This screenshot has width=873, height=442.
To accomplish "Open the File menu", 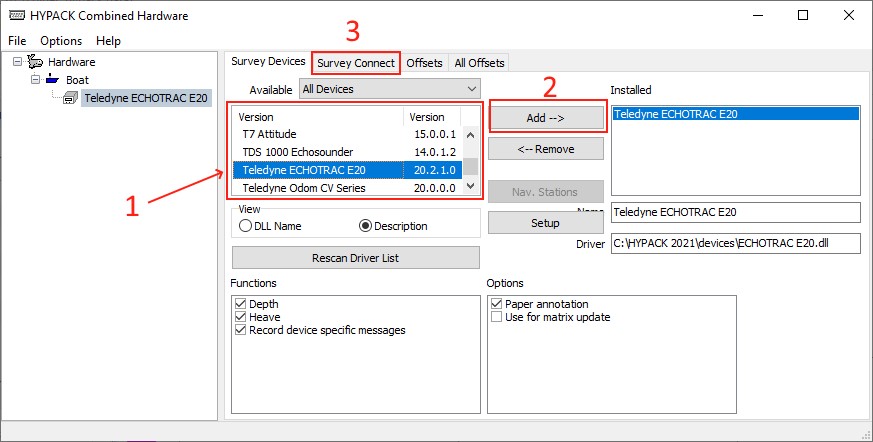I will 17,41.
